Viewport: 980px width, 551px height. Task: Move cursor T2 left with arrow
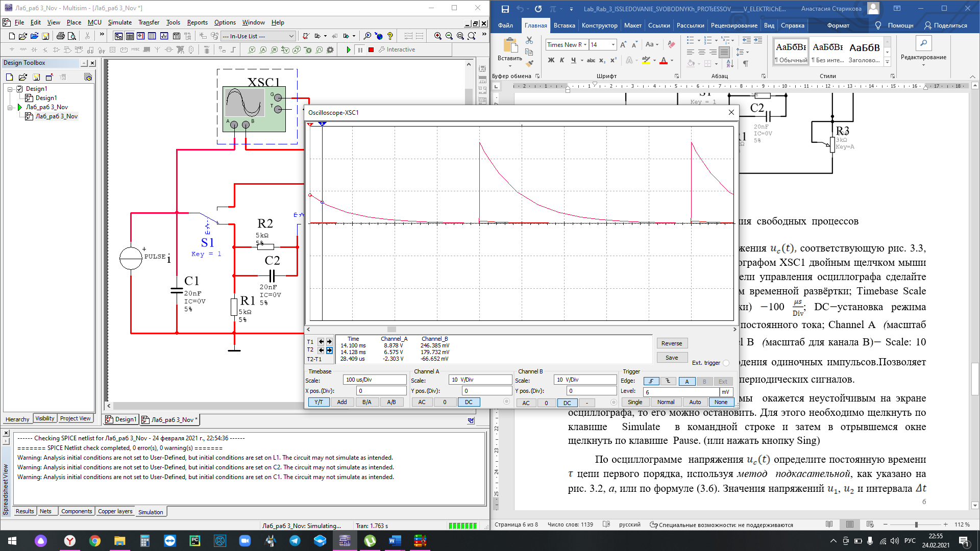coord(321,350)
